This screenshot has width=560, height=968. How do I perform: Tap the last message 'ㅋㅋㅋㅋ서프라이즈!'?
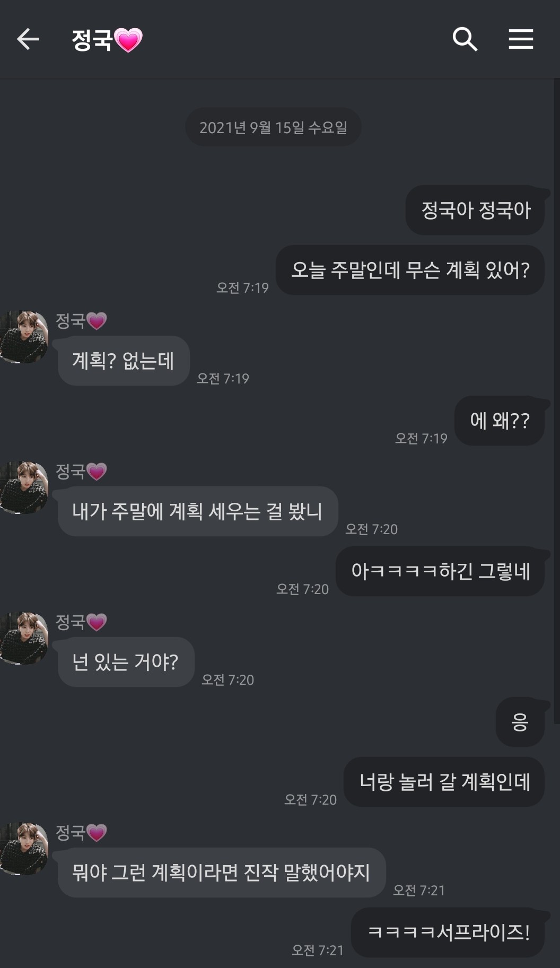448,932
